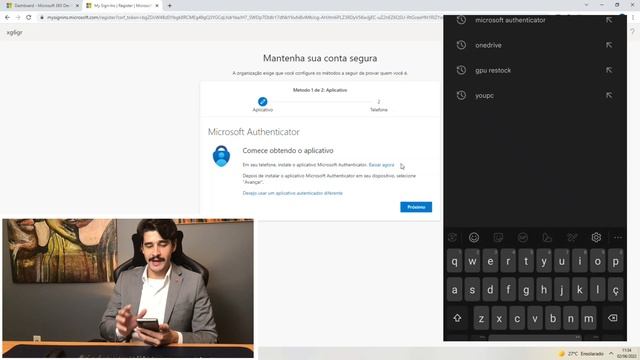Open the help question mark icon on the page
This screenshot has height=360, width=640.
pos(632,32)
